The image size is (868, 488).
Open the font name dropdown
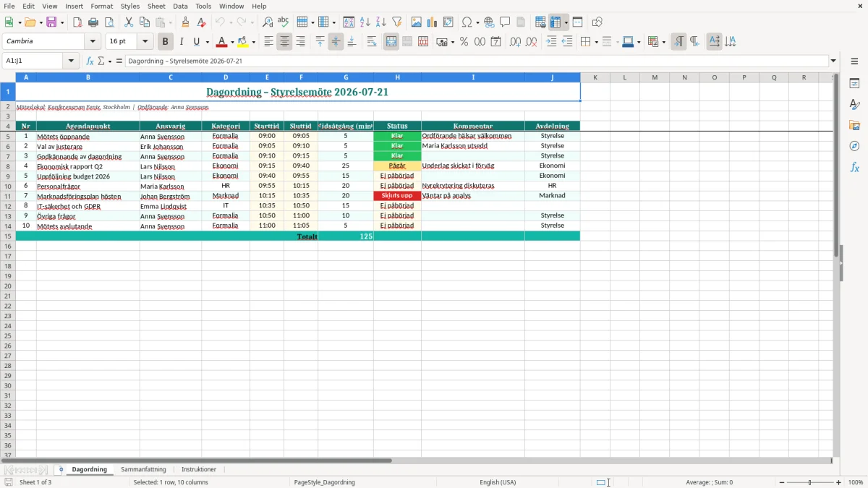click(93, 42)
